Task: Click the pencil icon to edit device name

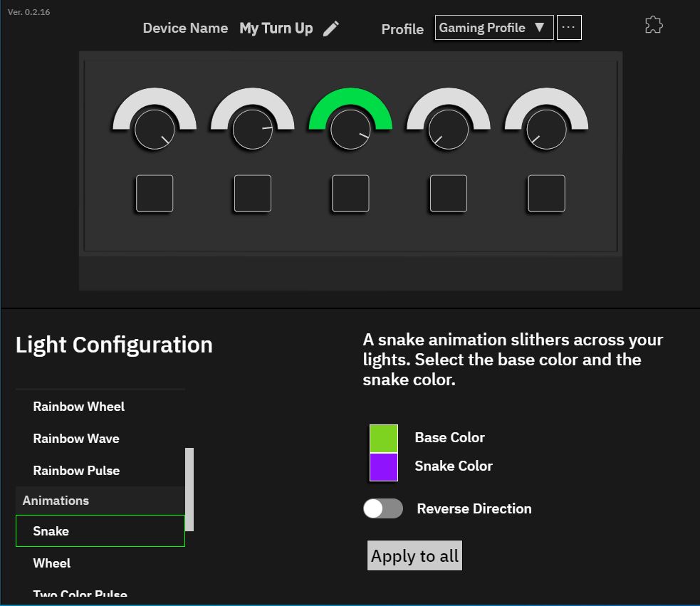Action: (x=331, y=28)
